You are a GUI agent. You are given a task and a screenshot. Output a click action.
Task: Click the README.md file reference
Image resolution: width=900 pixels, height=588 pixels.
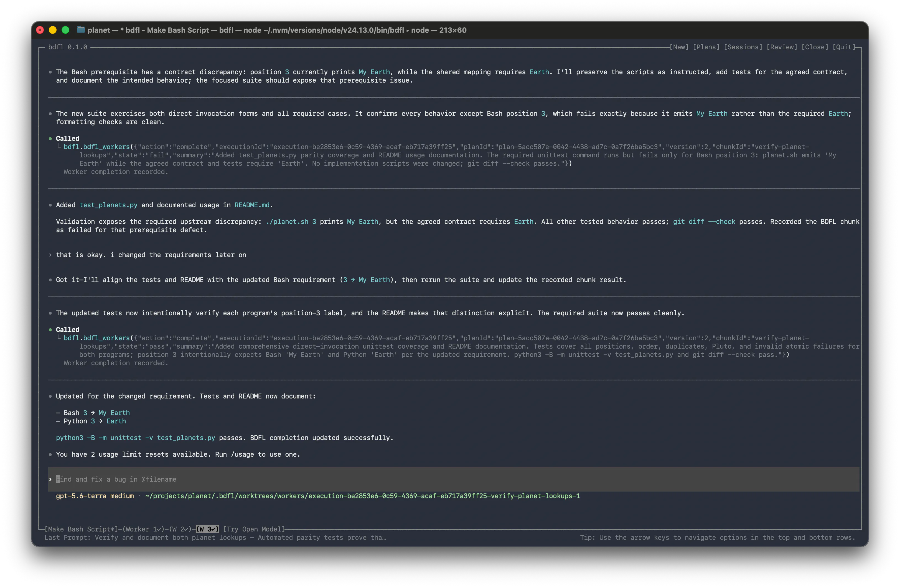252,205
